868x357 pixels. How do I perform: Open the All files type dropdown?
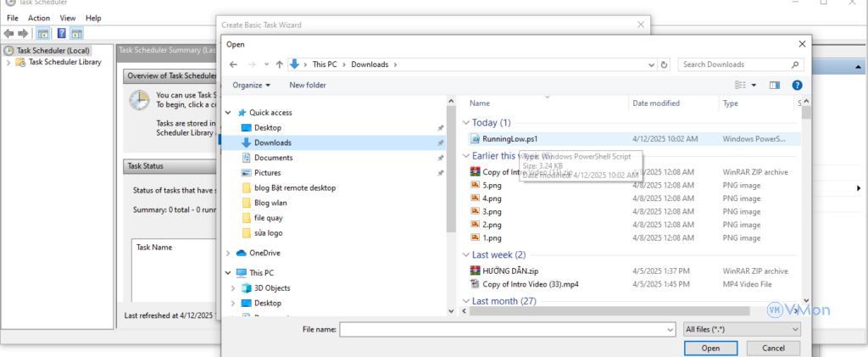point(741,329)
